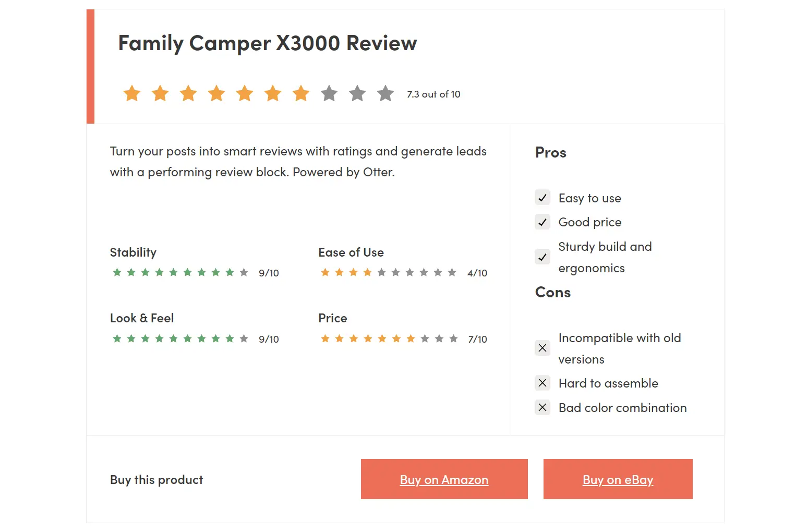Click the 7.3 out of 10 rating text

click(x=433, y=94)
